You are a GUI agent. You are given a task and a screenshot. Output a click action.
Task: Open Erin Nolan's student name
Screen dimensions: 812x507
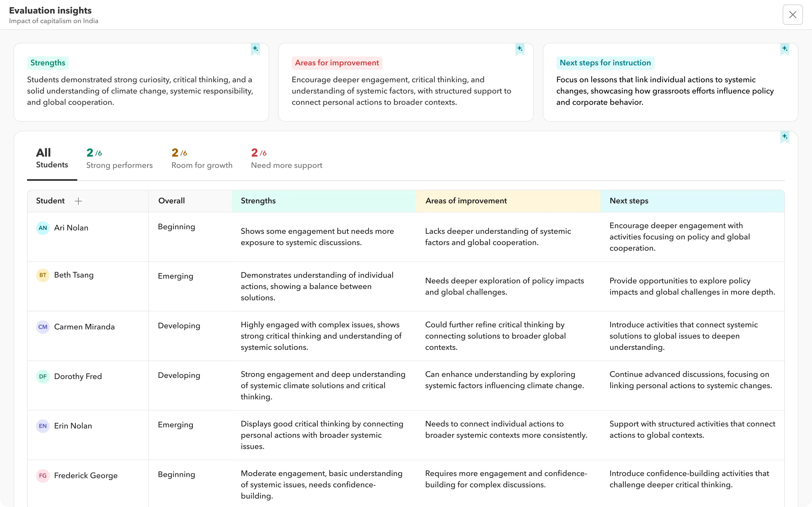pos(73,426)
